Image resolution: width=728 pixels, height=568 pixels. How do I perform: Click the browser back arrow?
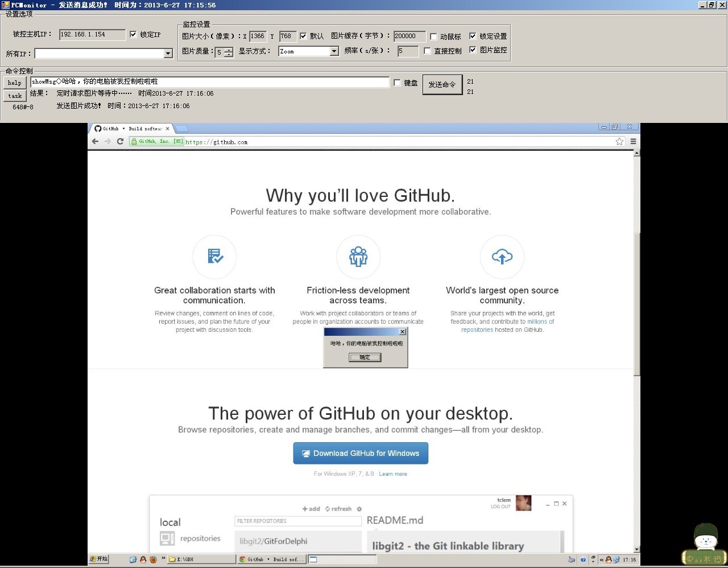point(95,142)
